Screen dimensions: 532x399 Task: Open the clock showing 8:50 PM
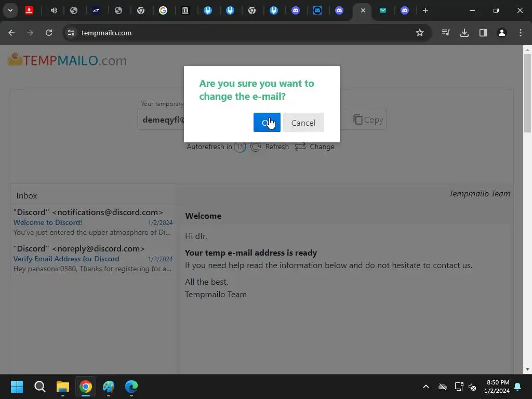click(497, 387)
